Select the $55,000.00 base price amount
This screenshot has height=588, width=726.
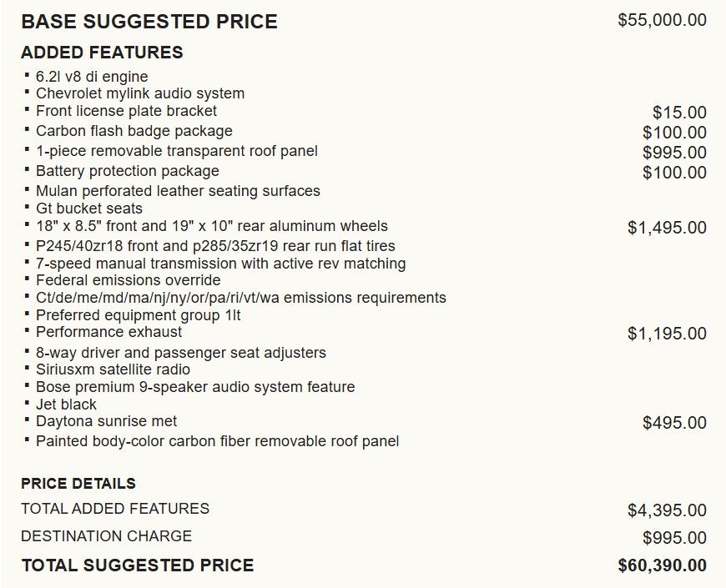(662, 20)
